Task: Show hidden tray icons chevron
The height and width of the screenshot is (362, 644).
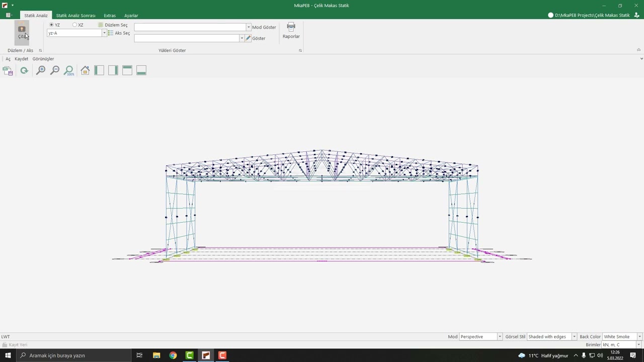Action: coord(576,355)
